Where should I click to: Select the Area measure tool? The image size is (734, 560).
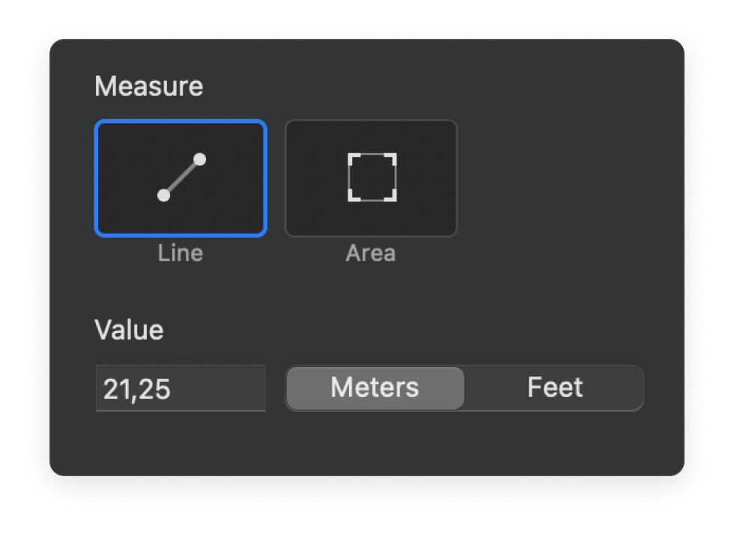point(371,178)
